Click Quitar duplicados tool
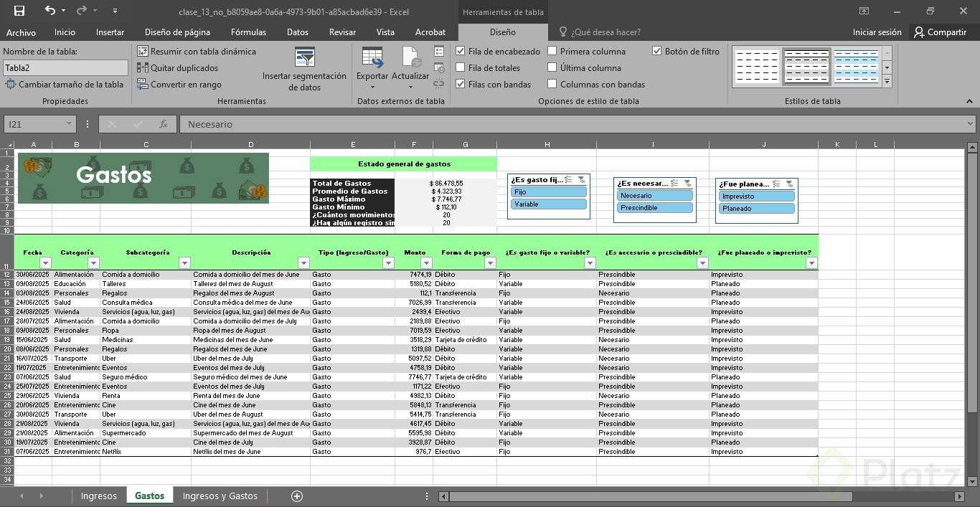 pyautogui.click(x=177, y=68)
